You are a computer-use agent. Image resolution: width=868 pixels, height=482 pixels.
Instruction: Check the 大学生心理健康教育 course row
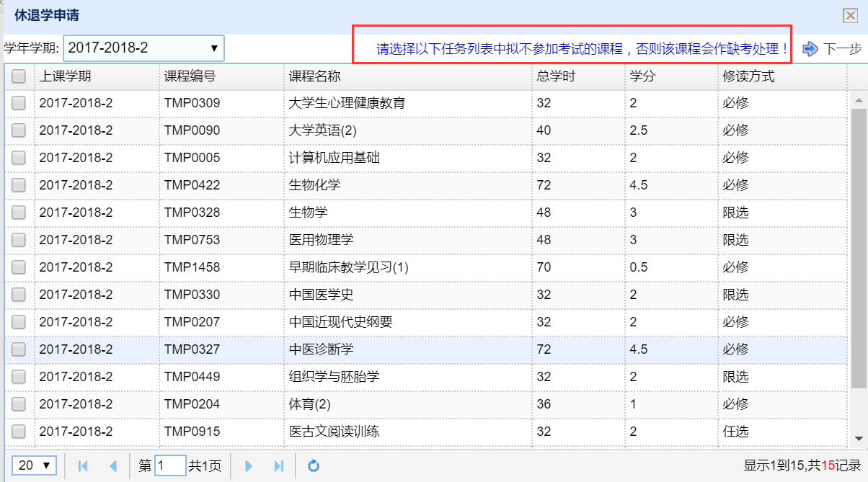pyautogui.click(x=19, y=103)
